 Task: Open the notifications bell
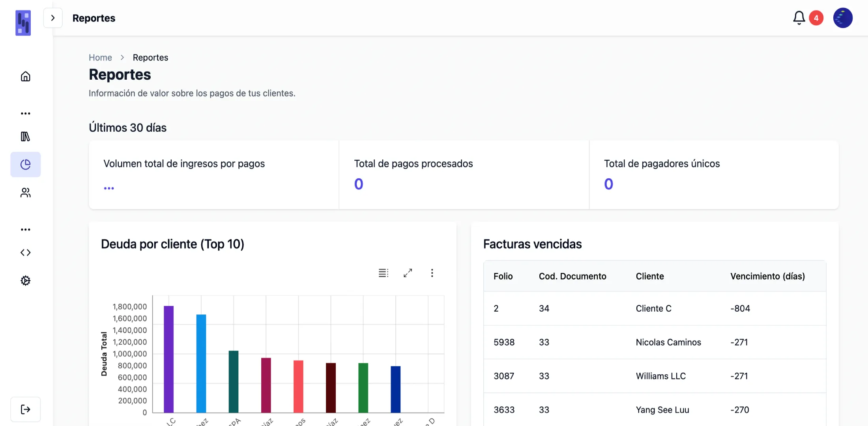pos(799,18)
